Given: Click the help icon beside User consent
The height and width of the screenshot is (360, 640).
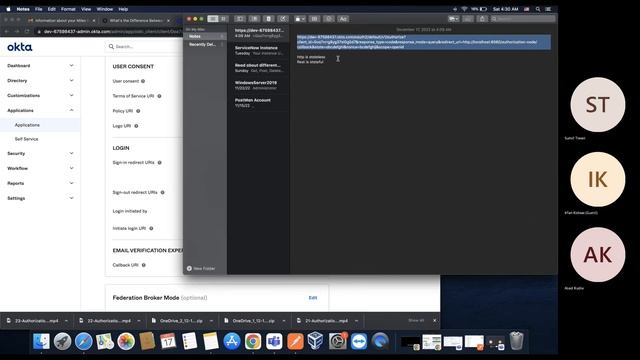Looking at the screenshot, I should pyautogui.click(x=143, y=81).
